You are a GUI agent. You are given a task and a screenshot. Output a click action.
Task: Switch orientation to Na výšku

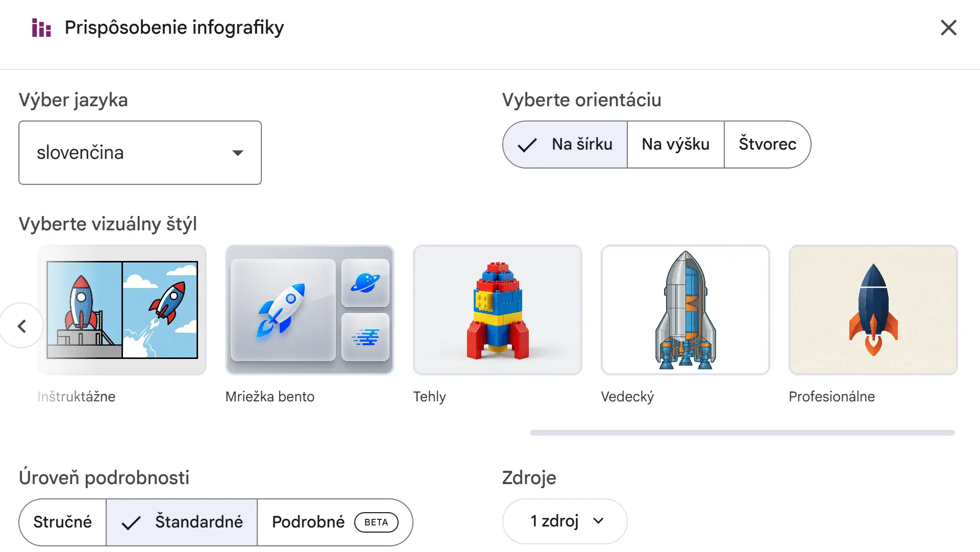pyautogui.click(x=675, y=145)
